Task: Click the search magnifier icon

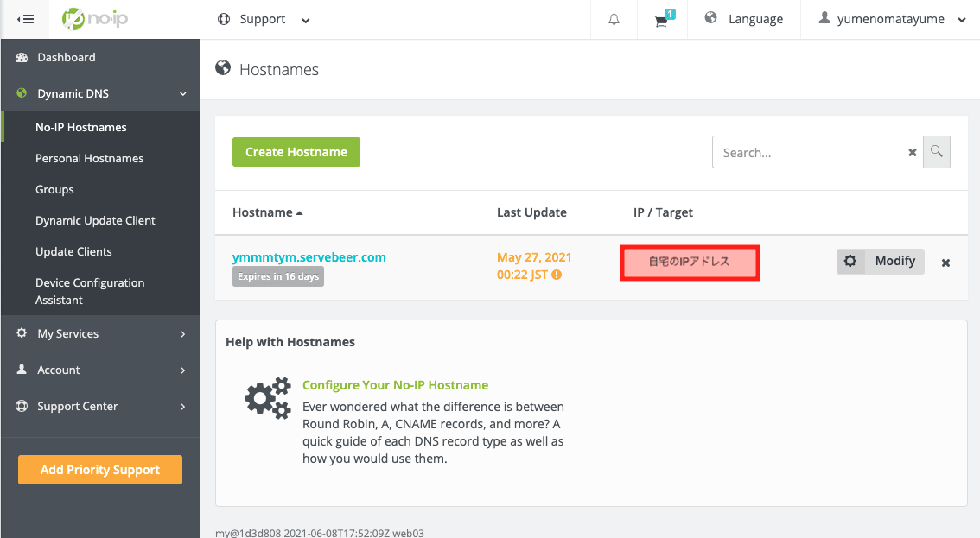Action: 936,152
